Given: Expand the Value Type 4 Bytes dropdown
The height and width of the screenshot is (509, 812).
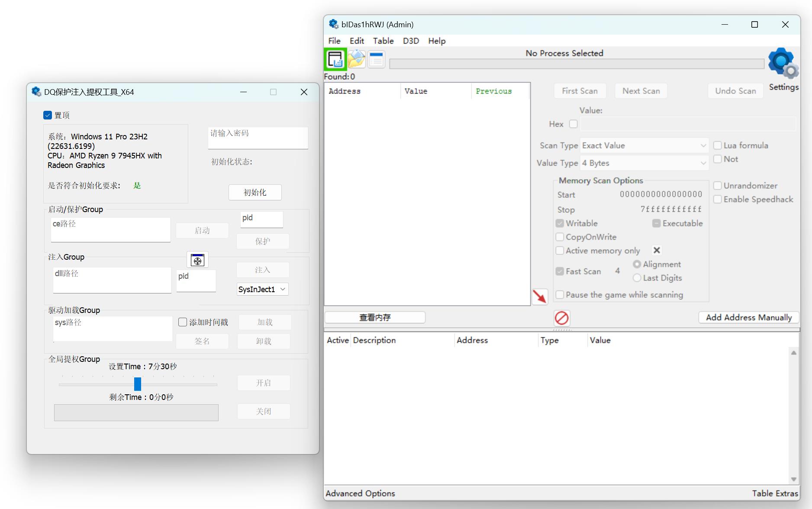Looking at the screenshot, I should pyautogui.click(x=644, y=163).
